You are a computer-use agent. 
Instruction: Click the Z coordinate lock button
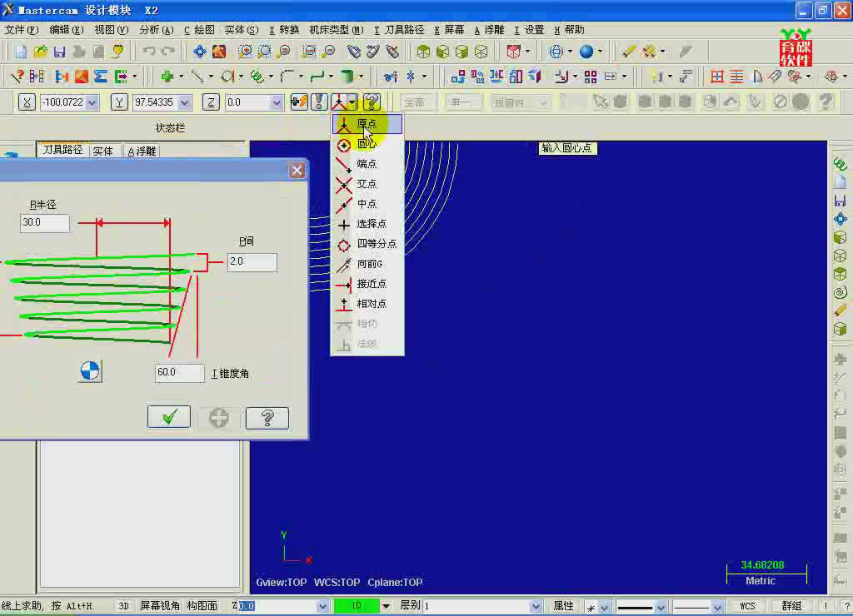(x=211, y=102)
